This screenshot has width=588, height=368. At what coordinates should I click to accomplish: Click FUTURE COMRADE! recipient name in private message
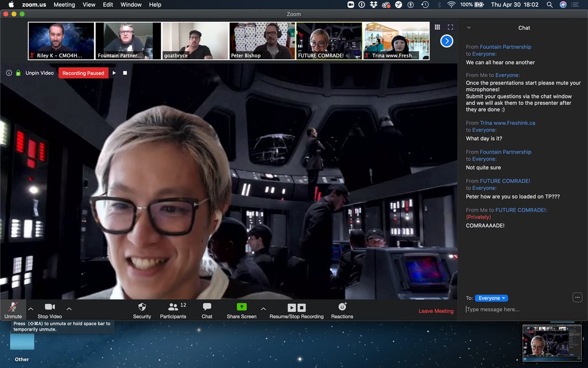point(520,210)
